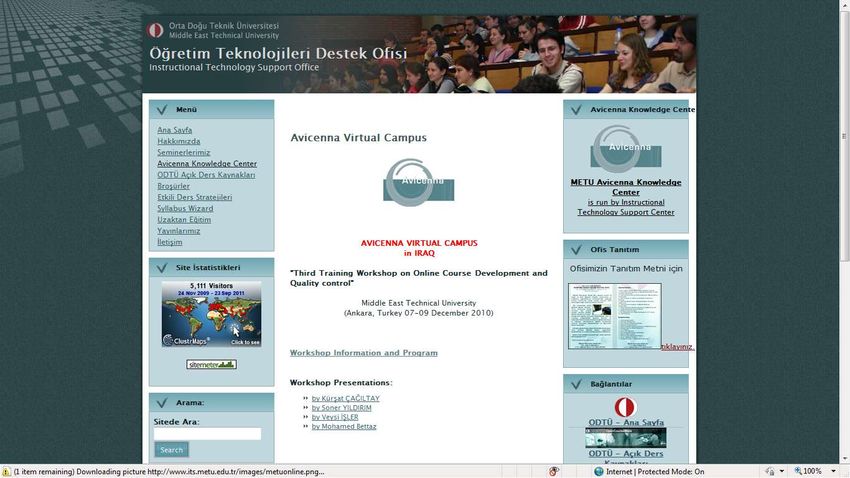Click the ODTÜ red logo under Bağlantılar

coord(625,407)
